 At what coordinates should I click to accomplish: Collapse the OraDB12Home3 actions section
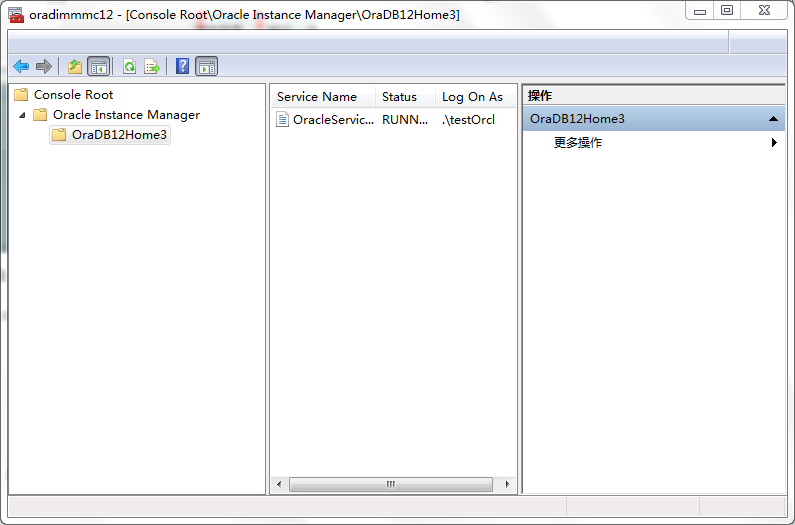(x=773, y=119)
